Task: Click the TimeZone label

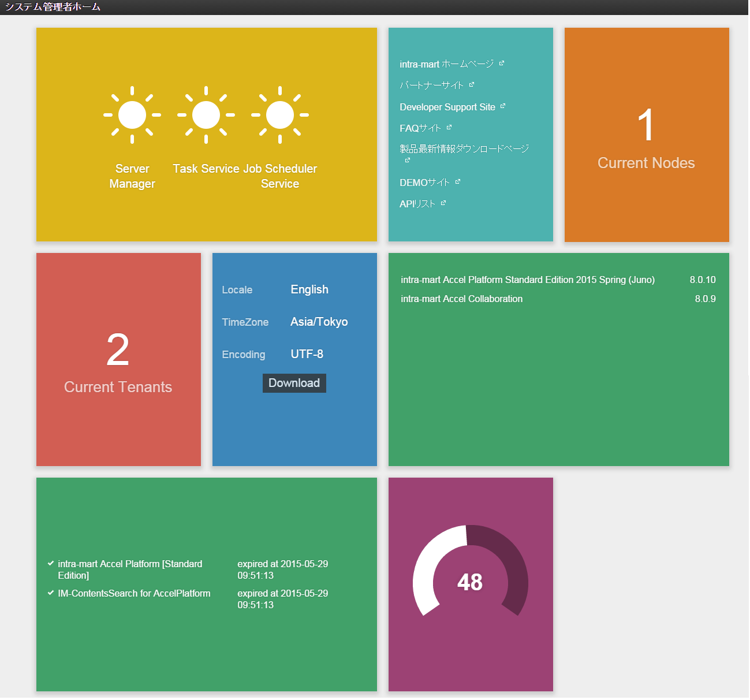Action: 245,322
